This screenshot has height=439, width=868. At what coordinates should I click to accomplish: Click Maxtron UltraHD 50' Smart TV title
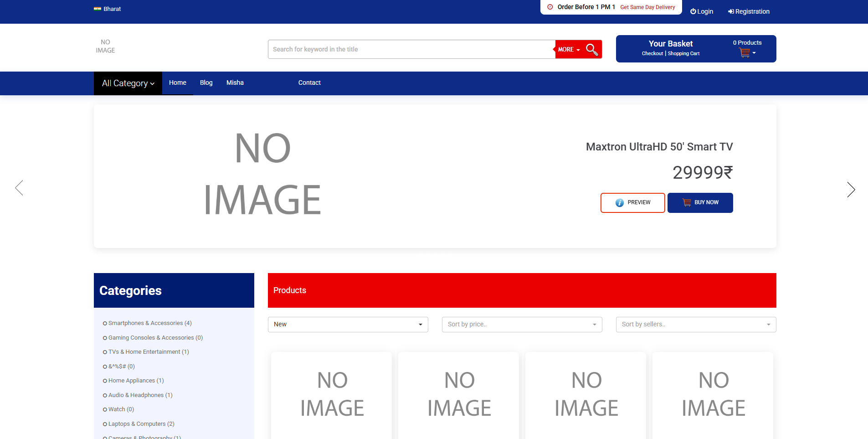tap(659, 147)
